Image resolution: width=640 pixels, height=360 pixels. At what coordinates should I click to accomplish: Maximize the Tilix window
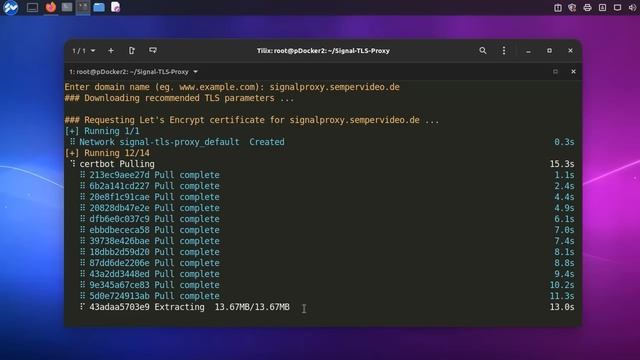tap(549, 51)
